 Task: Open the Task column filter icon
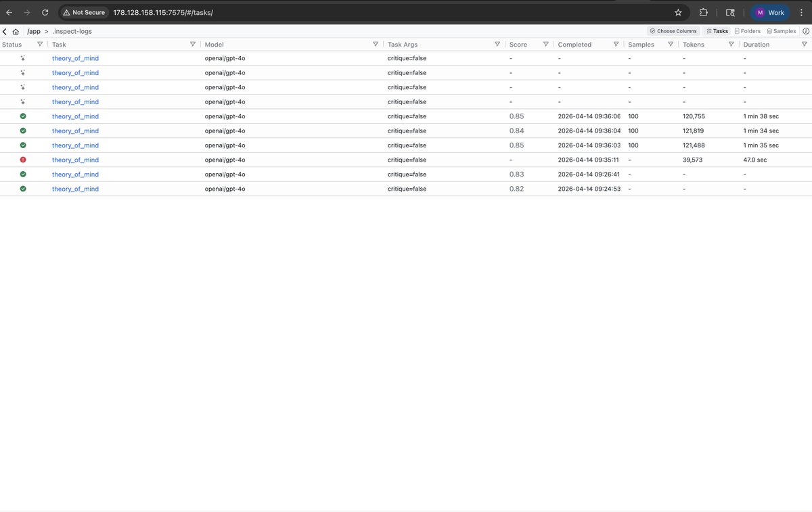[x=193, y=45]
